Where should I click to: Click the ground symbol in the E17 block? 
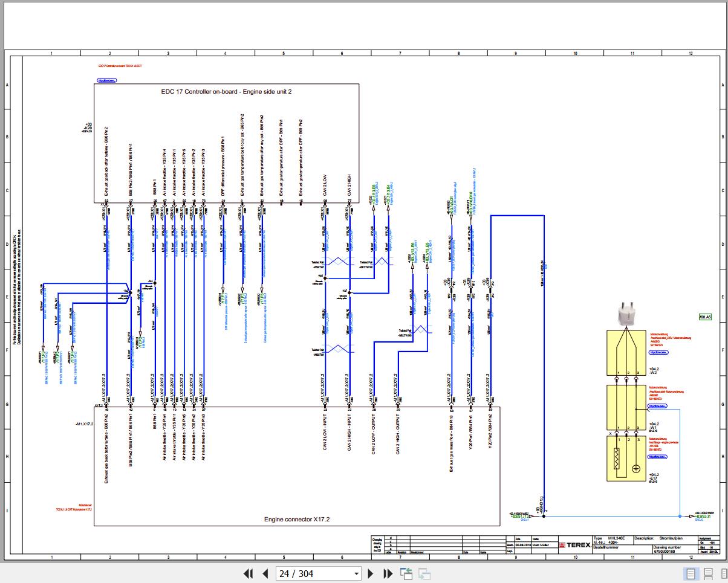636,468
